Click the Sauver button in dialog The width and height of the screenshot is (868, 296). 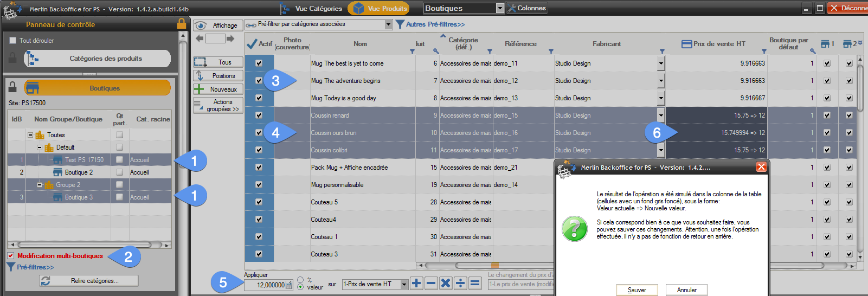click(636, 290)
